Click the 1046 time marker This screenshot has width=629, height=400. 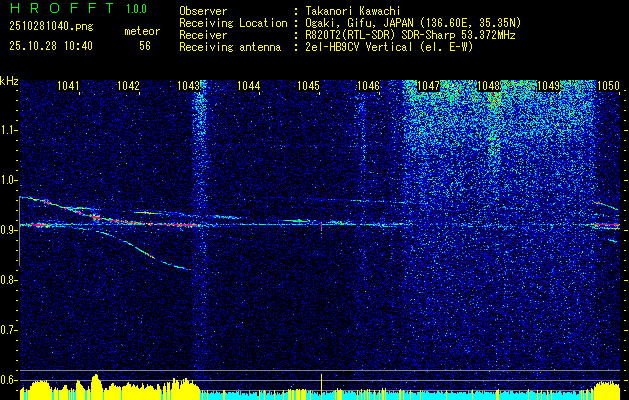(369, 85)
